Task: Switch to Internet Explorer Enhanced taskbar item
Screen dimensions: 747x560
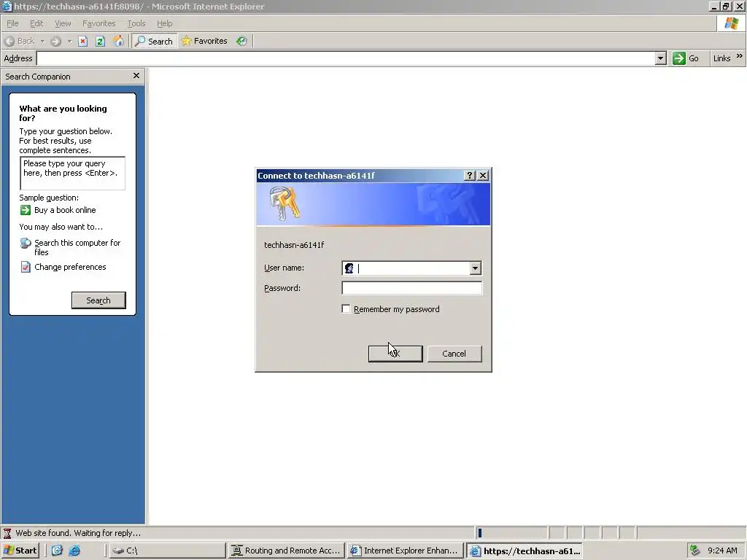Action: [x=406, y=551]
